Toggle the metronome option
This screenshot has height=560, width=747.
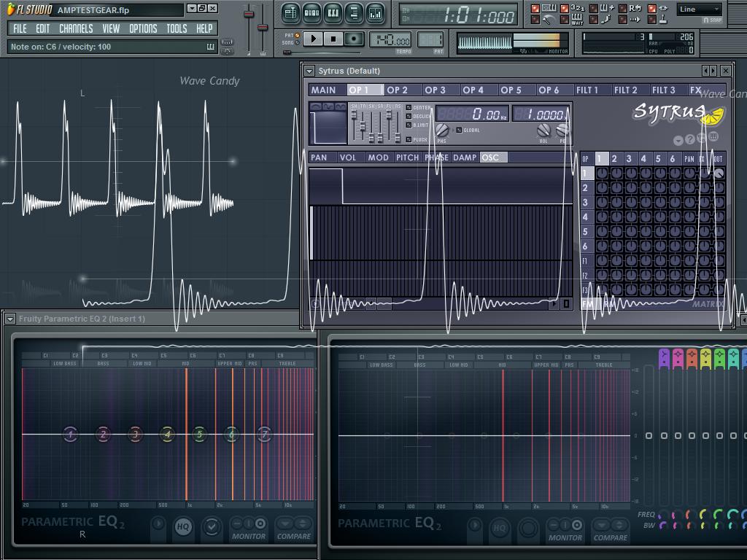(535, 20)
